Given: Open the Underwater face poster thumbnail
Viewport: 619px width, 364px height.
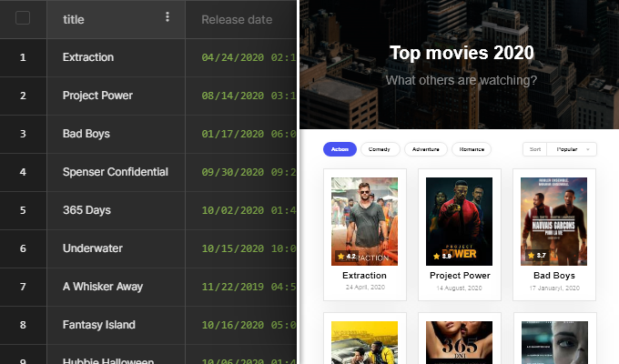Looking at the screenshot, I should 554,343.
